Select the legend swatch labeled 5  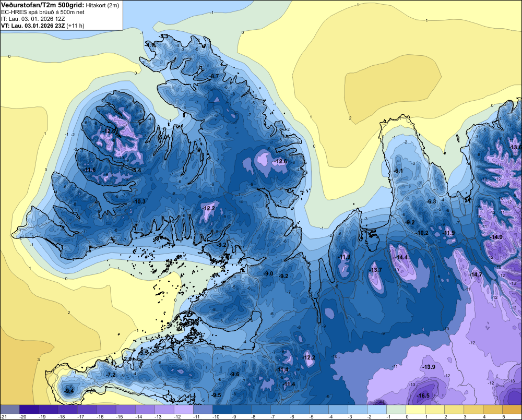[x=512, y=409]
